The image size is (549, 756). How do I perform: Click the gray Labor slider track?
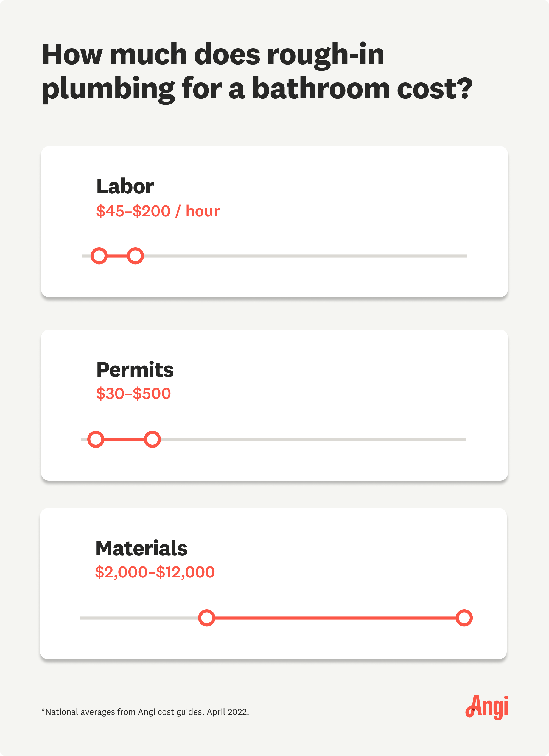pyautogui.click(x=300, y=256)
